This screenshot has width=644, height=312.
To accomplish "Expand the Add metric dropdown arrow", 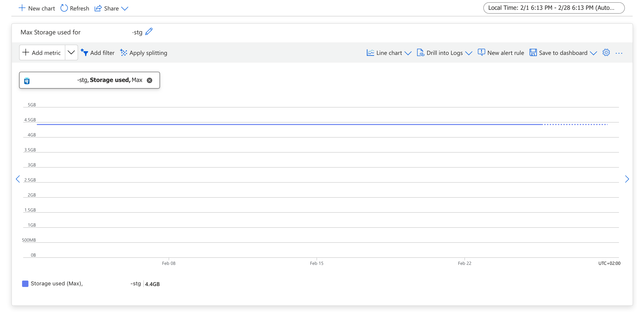I will (71, 53).
